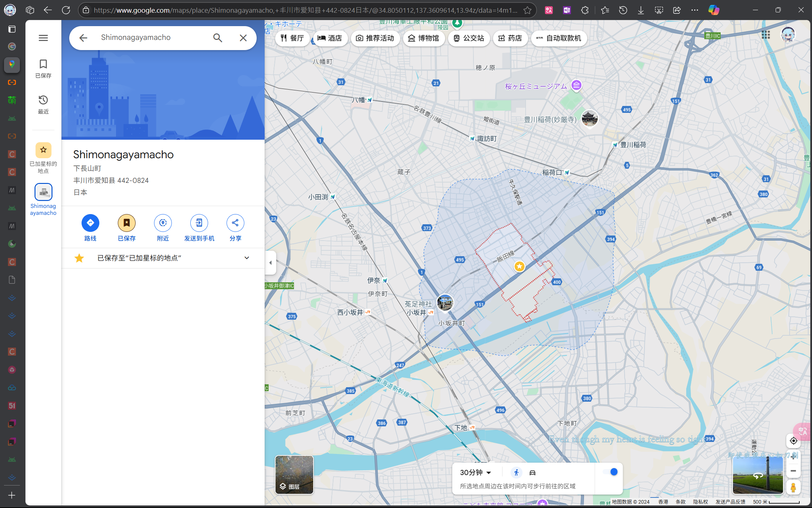This screenshot has height=508, width=812.
Task: Click the 500 米 map scale indicator
Action: tap(776, 502)
